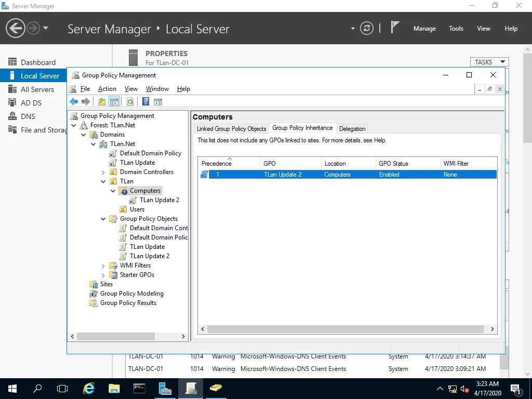
Task: Click the Server Manager refresh icon
Action: click(366, 28)
